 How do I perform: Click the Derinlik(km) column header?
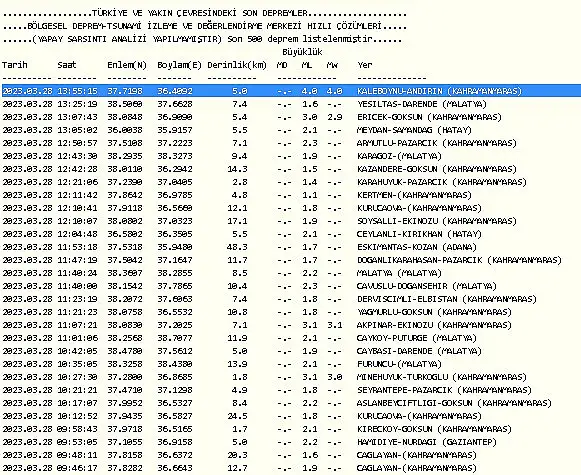pyautogui.click(x=237, y=65)
